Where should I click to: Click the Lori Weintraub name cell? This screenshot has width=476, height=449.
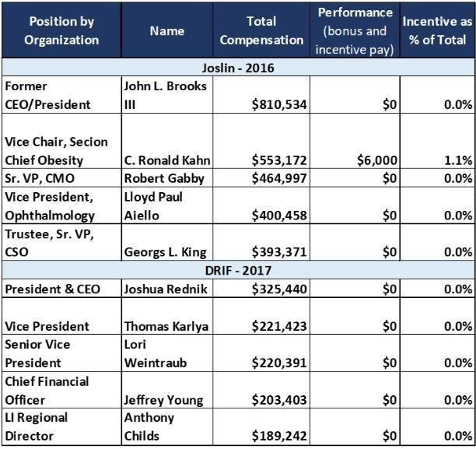[167, 353]
